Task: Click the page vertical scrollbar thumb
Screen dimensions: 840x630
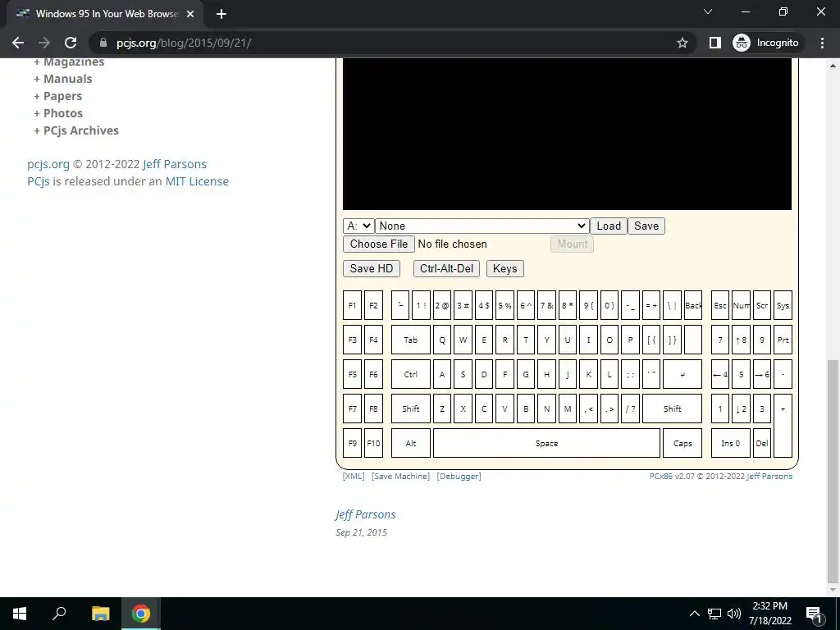Action: pyautogui.click(x=833, y=472)
